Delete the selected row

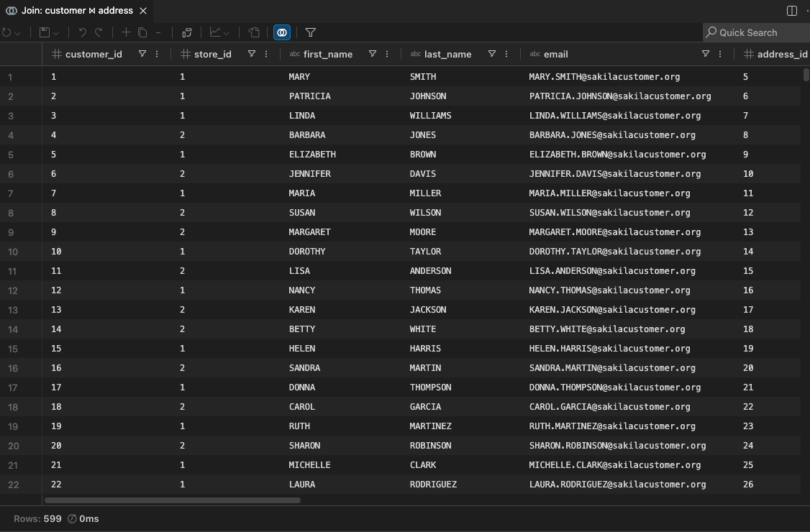tap(158, 32)
